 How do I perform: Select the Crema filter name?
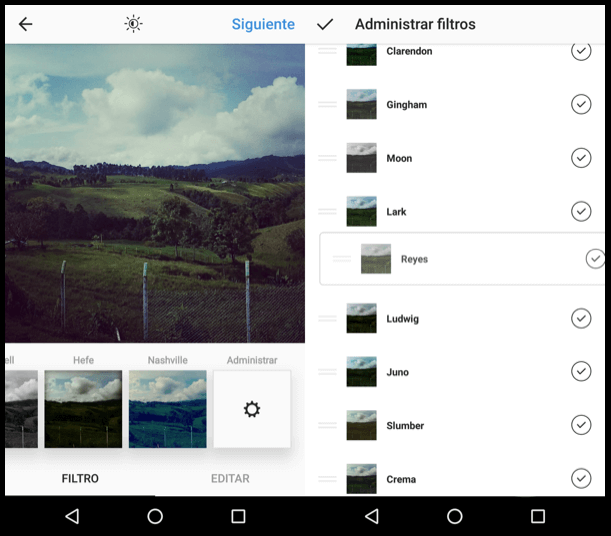point(401,479)
